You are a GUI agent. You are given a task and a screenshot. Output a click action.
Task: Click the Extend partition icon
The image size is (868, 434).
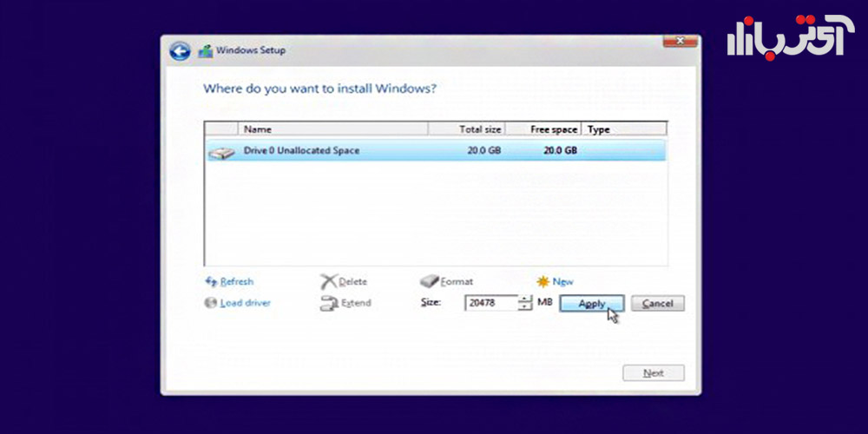[329, 303]
